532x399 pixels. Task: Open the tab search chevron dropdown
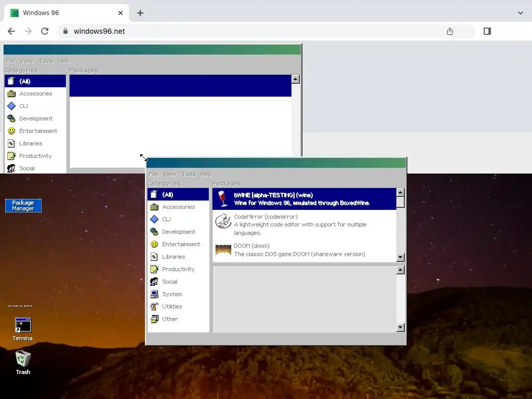pyautogui.click(x=521, y=13)
